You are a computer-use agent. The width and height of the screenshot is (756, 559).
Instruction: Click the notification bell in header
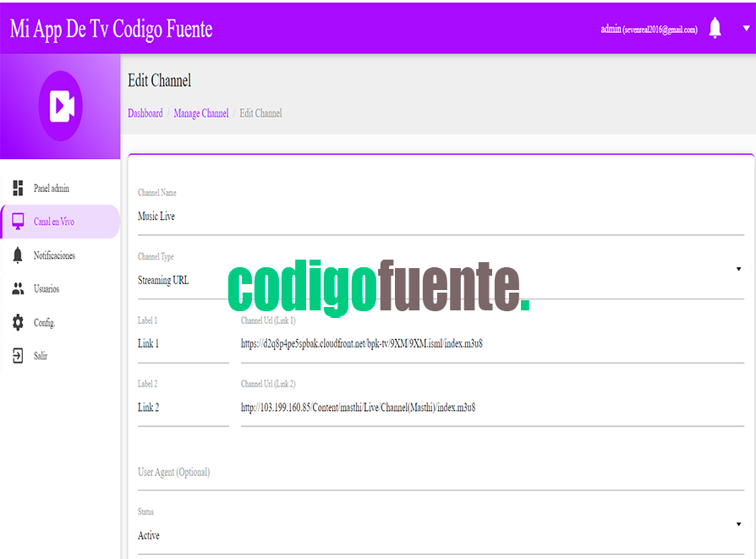tap(715, 29)
